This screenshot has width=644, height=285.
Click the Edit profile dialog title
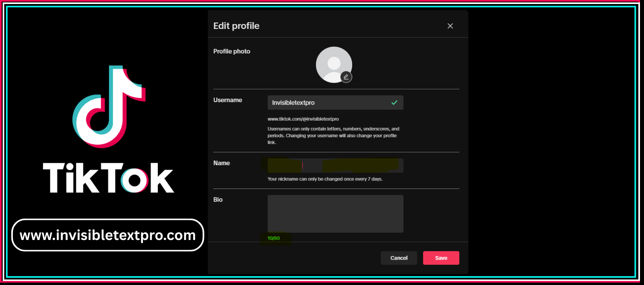(x=236, y=26)
